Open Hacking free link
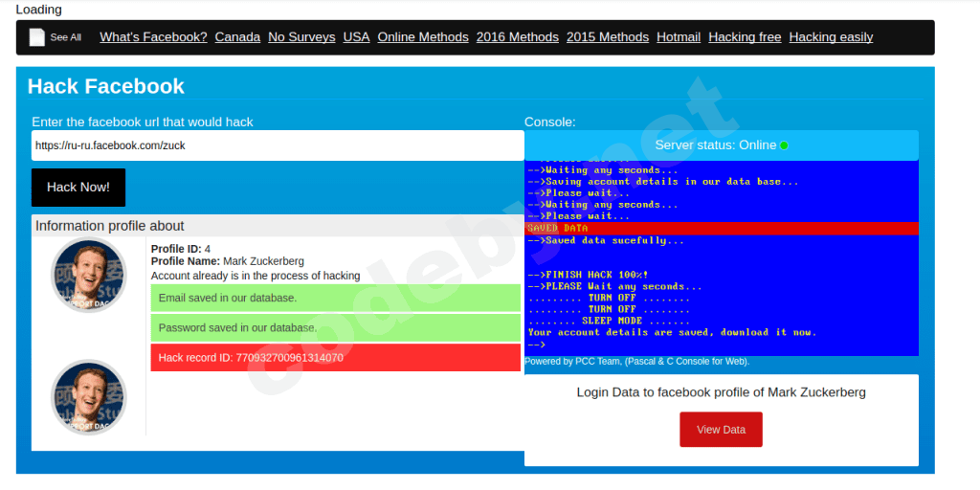Screen dimensions: 980x490 (745, 37)
